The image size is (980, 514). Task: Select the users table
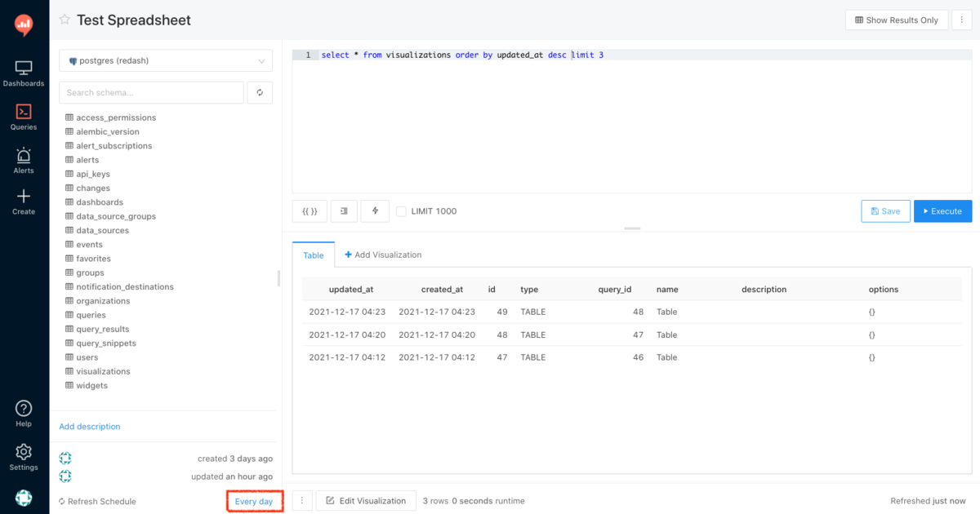click(x=87, y=357)
